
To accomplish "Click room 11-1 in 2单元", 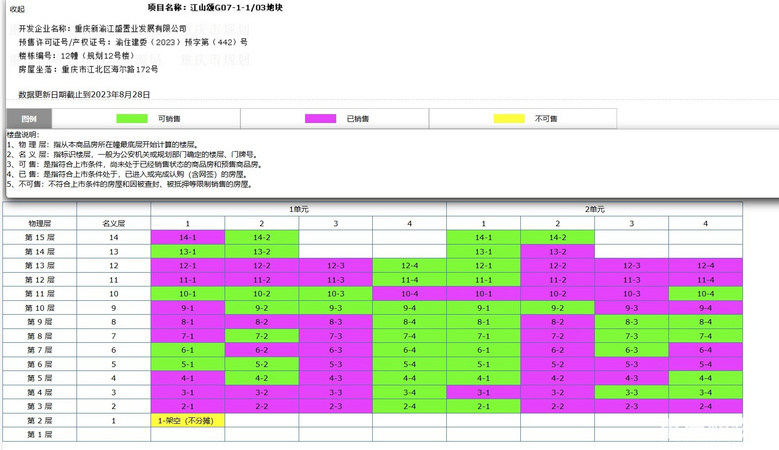I will click(483, 280).
